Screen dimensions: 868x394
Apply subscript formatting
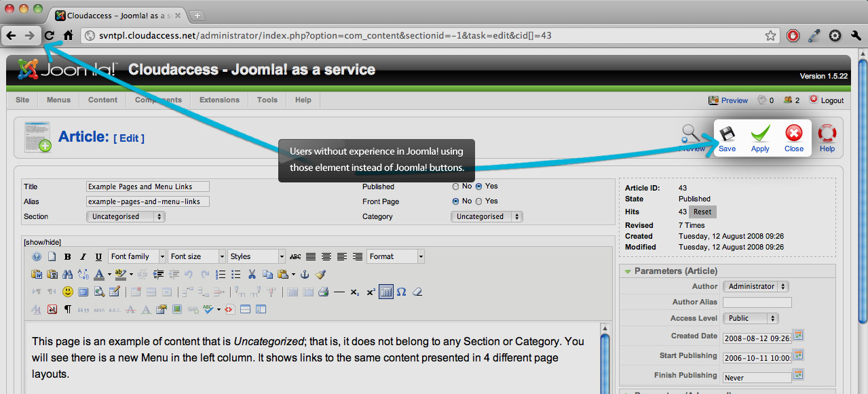tap(355, 292)
